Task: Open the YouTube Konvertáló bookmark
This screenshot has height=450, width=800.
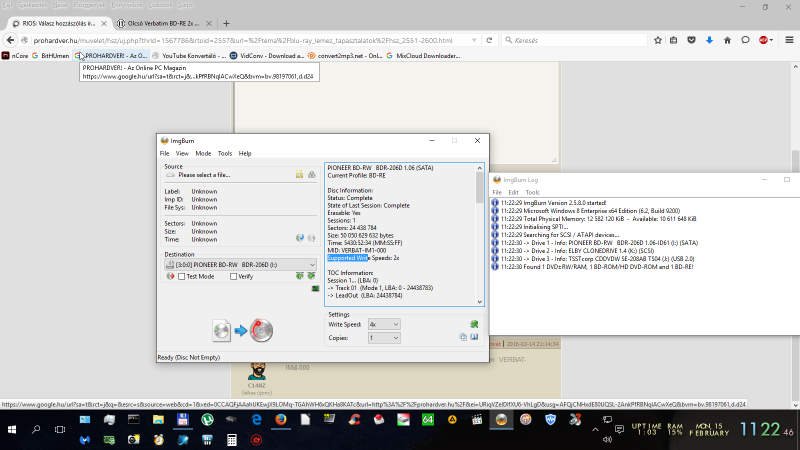Action: (x=189, y=56)
